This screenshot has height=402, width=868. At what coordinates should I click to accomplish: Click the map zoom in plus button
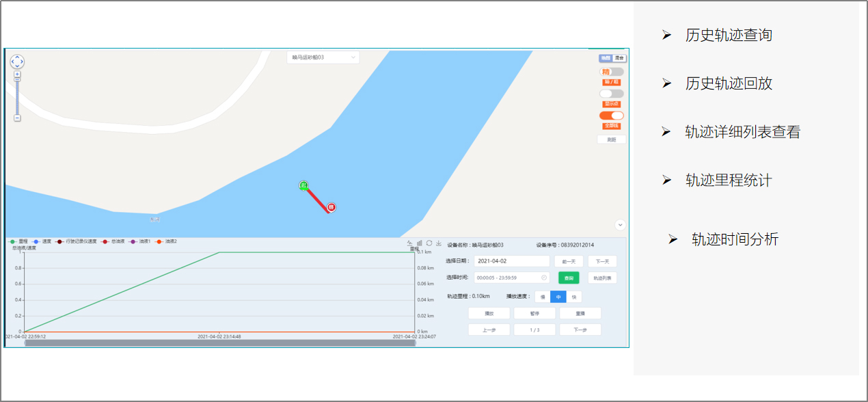point(17,74)
